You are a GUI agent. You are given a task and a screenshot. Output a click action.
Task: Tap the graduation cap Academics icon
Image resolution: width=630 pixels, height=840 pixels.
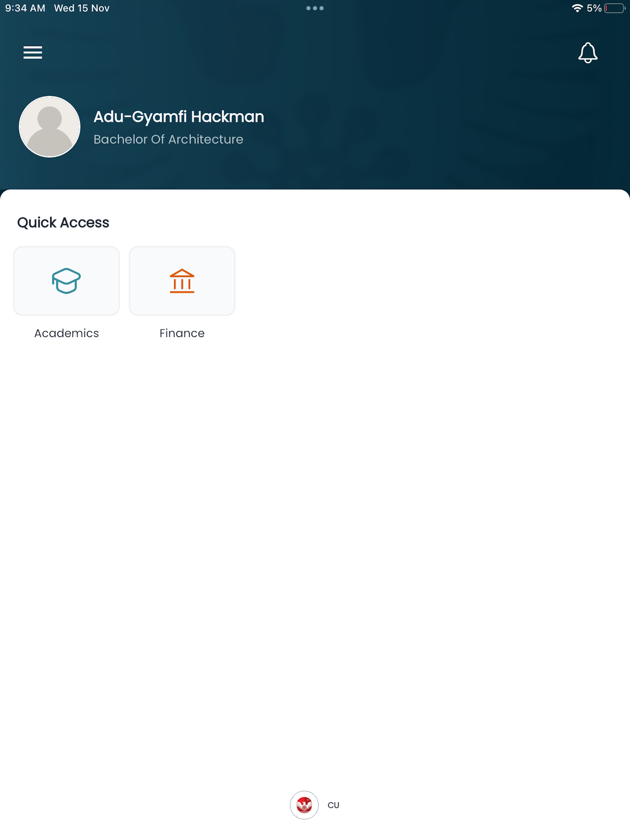pos(66,281)
